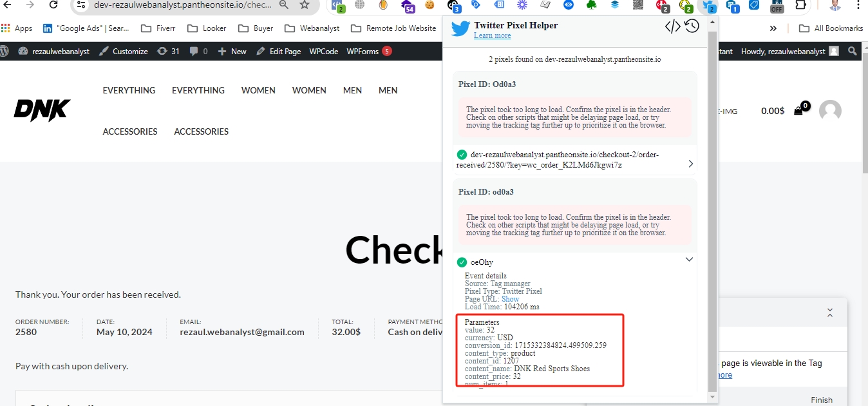The height and width of the screenshot is (406, 868).
Task: Open the All Bookmarks folder
Action: [831, 28]
